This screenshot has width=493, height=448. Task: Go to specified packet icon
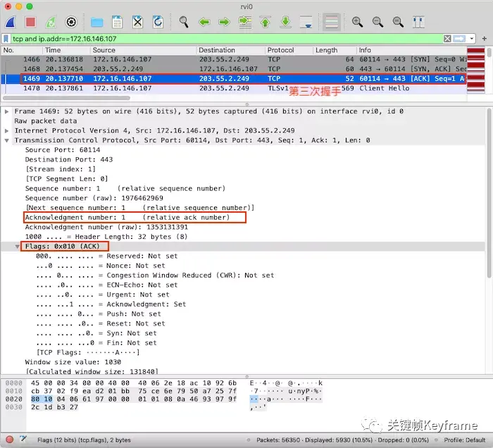[245, 22]
